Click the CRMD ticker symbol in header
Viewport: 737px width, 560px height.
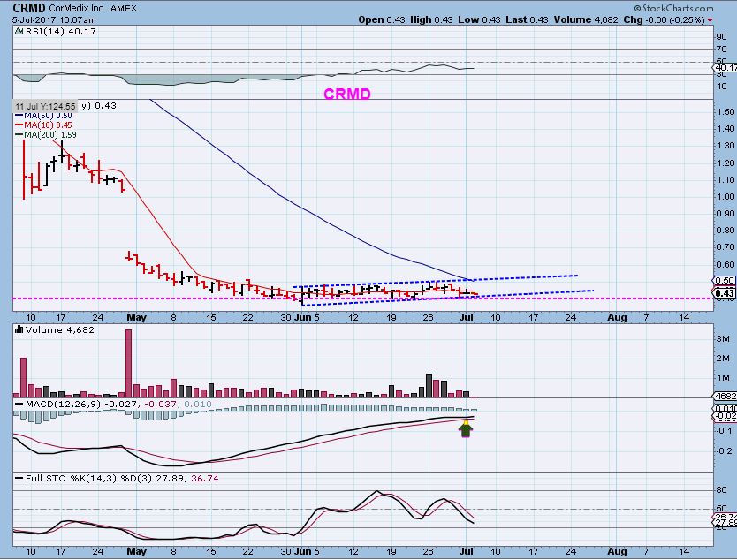[x=29, y=8]
